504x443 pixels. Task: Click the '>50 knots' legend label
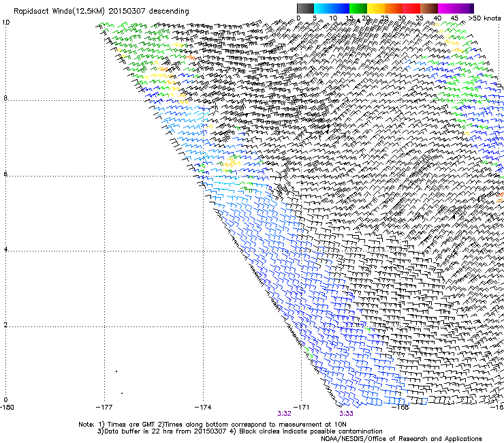[x=484, y=18]
